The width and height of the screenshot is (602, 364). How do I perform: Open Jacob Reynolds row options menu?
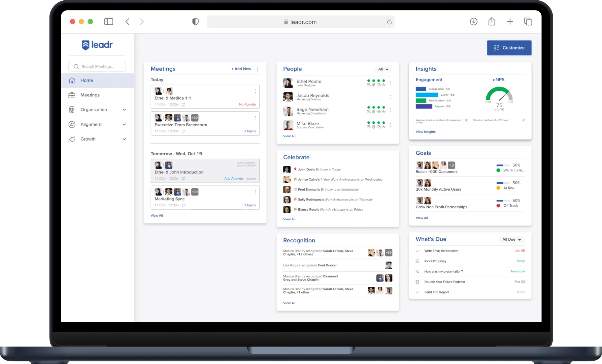click(x=390, y=97)
